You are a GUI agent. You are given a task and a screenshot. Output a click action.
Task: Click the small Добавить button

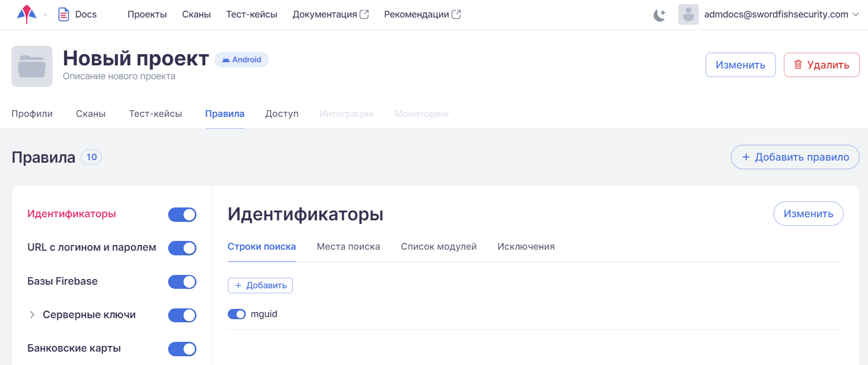pyautogui.click(x=260, y=285)
